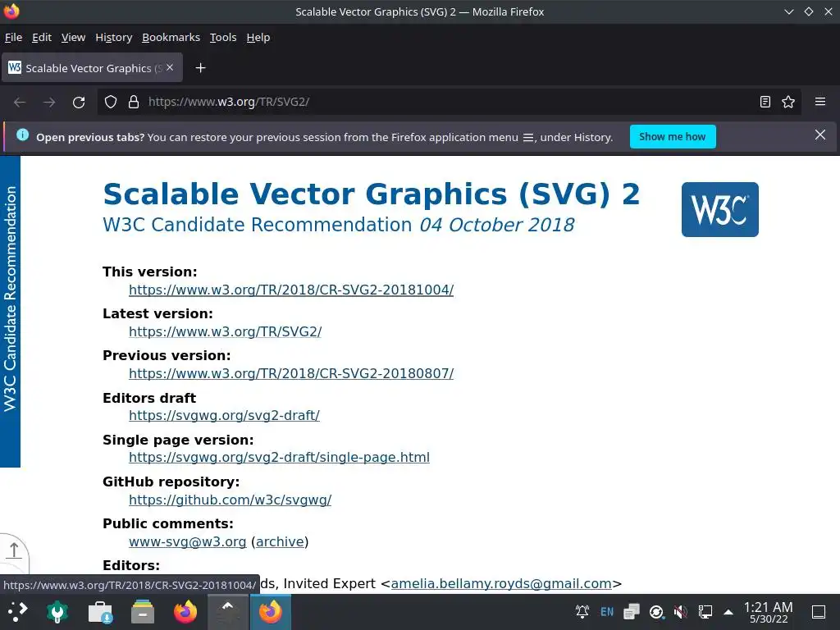This screenshot has width=840, height=630.
Task: Click the Scalable Vector Graphics (SVG) 2 heading
Action: click(x=372, y=194)
